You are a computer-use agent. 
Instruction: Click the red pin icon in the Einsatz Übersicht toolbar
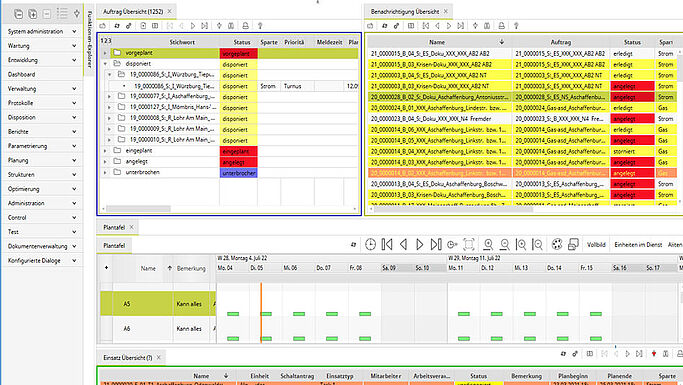click(x=654, y=354)
